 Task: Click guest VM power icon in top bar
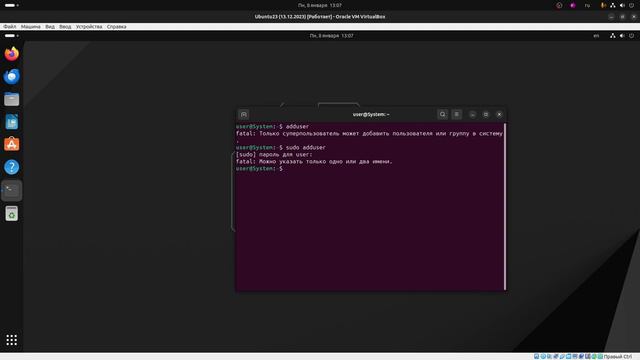point(631,36)
